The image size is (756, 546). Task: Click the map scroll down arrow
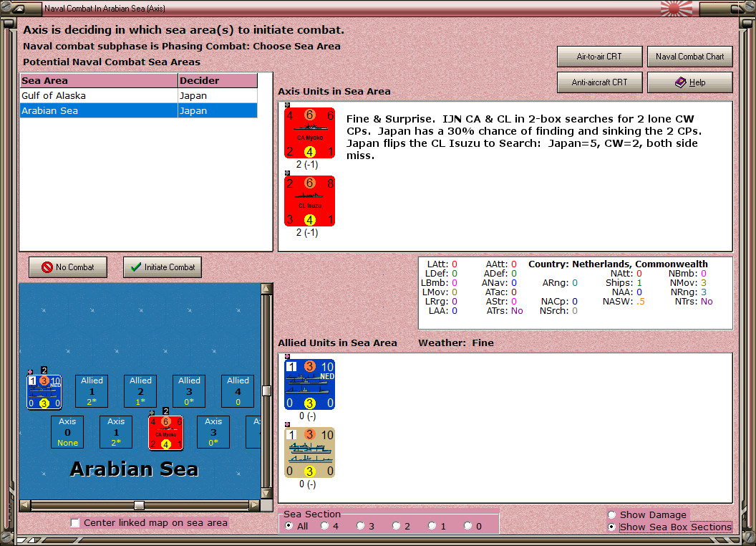[266, 494]
